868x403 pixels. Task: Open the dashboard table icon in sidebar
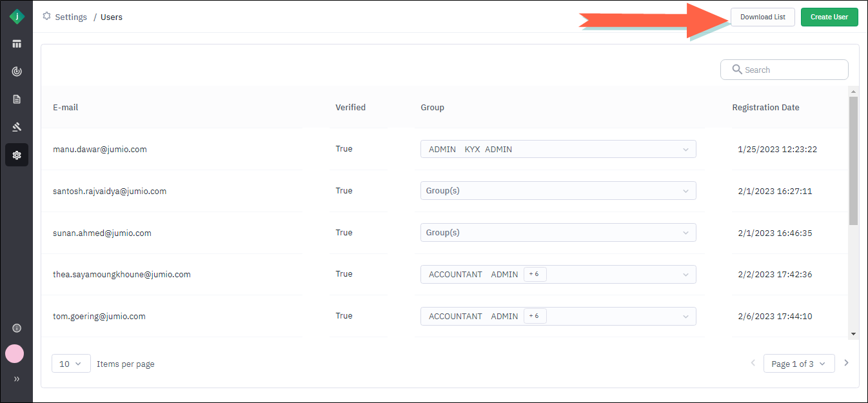(17, 44)
